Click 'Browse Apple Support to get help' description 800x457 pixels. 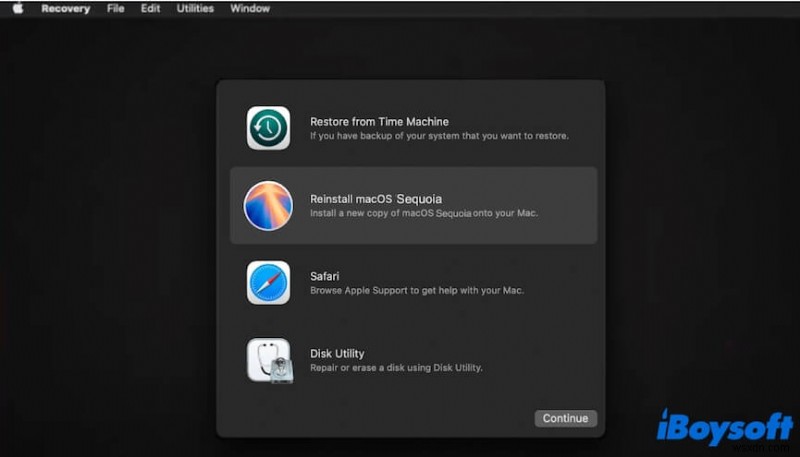pyautogui.click(x=417, y=290)
